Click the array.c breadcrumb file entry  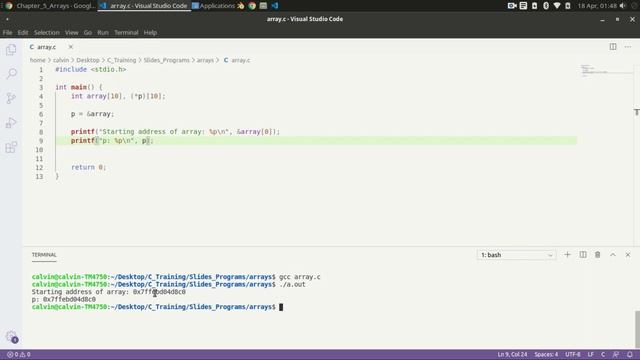click(x=237, y=60)
